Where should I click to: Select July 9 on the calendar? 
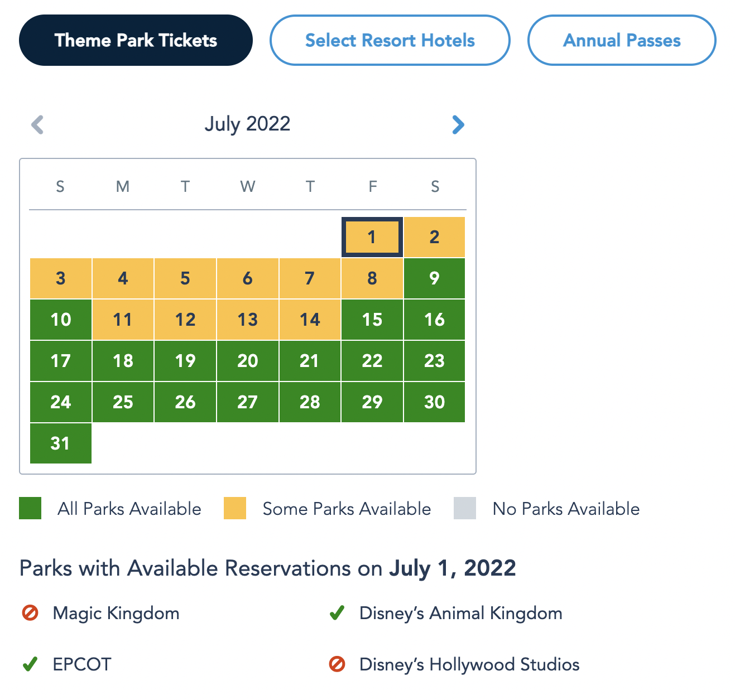(434, 278)
